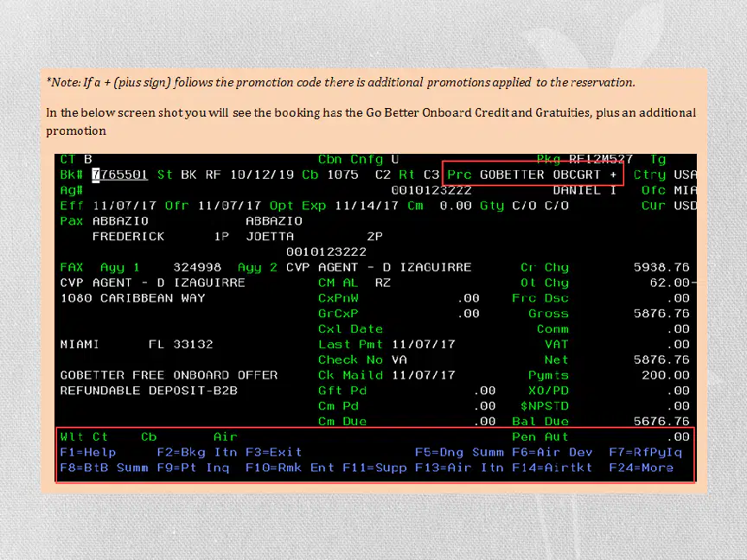Click package code RF12M527
This screenshot has width=747, height=560.
(601, 159)
